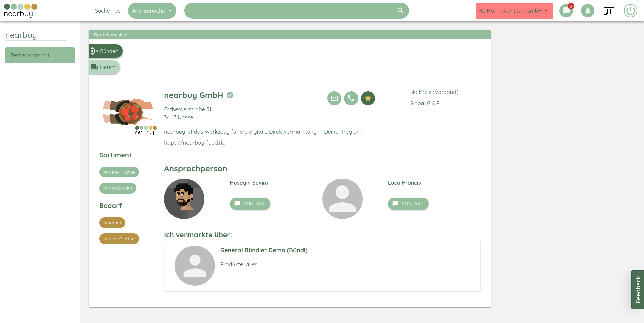644x323 pixels.
Task: Click Hüseyin Sevim's pixel avatar
Action: (x=184, y=199)
